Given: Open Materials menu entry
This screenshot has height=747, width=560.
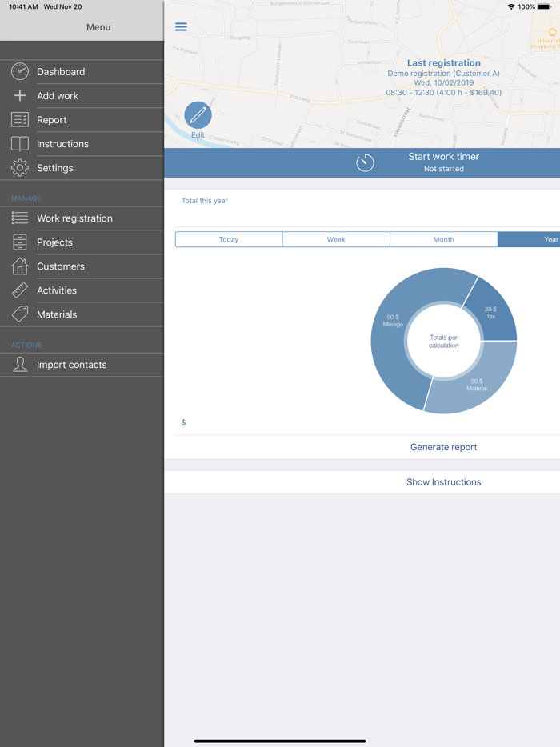Looking at the screenshot, I should [x=82, y=314].
